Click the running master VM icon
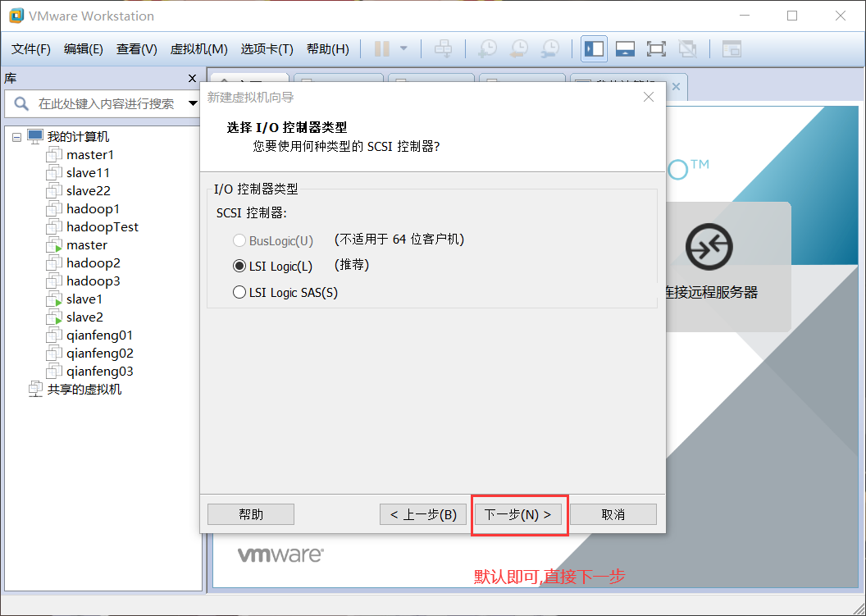 point(54,244)
